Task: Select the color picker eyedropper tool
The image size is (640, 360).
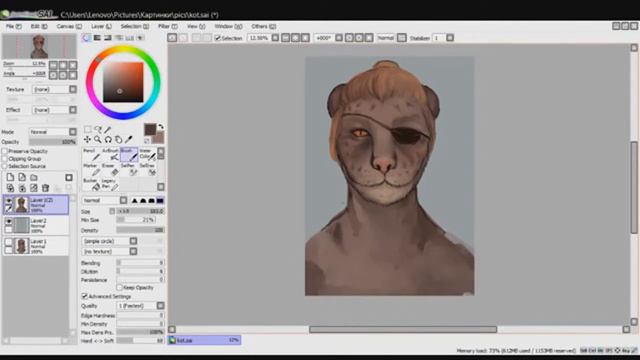Action: [128, 140]
